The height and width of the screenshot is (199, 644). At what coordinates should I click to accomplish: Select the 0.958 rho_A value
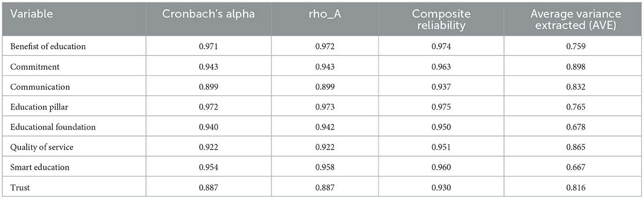point(325,167)
